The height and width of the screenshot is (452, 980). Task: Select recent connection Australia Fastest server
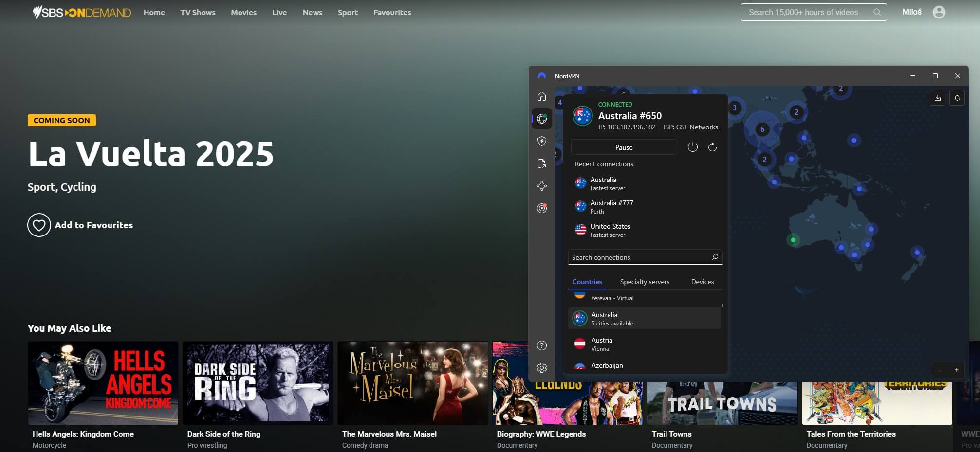[645, 183]
